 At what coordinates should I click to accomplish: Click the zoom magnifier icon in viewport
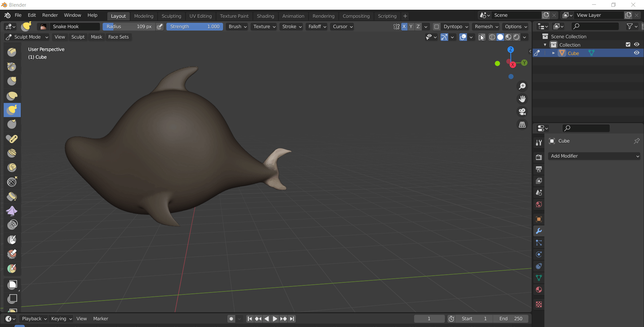tap(522, 86)
